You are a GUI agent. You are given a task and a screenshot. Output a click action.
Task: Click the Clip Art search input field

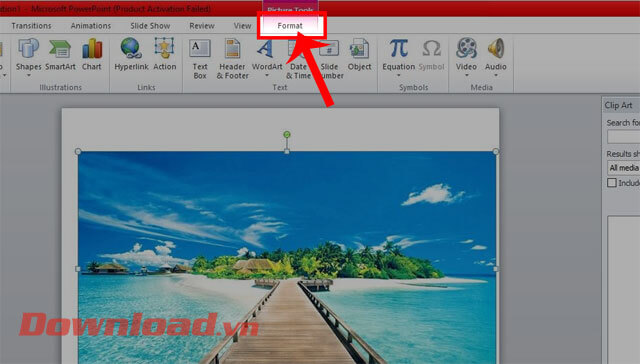(623, 137)
